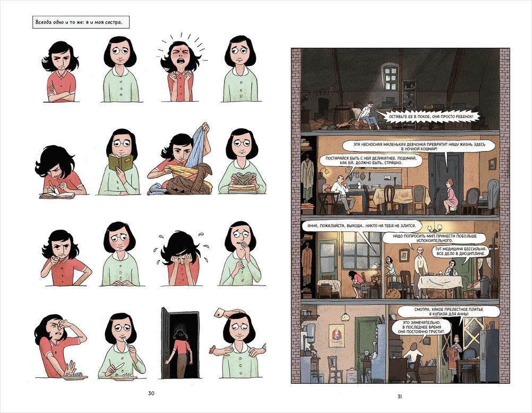532x413 pixels.
Task: Select bubble "Надо попросить Мип принести побольше успокоительного"
Action: coord(435,238)
